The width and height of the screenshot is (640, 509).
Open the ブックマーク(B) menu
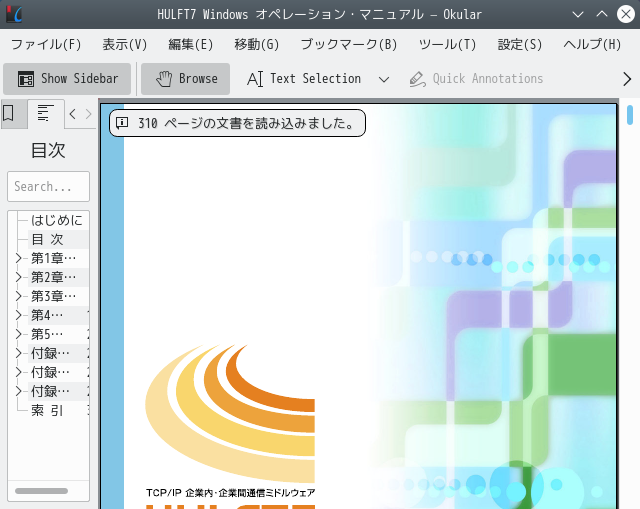coord(349,44)
